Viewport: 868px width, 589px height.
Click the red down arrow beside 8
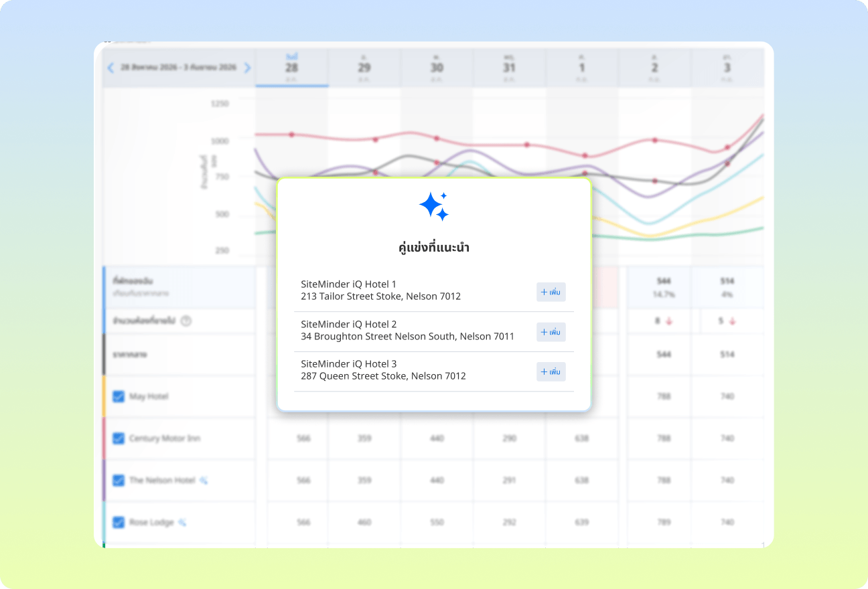coord(669,321)
